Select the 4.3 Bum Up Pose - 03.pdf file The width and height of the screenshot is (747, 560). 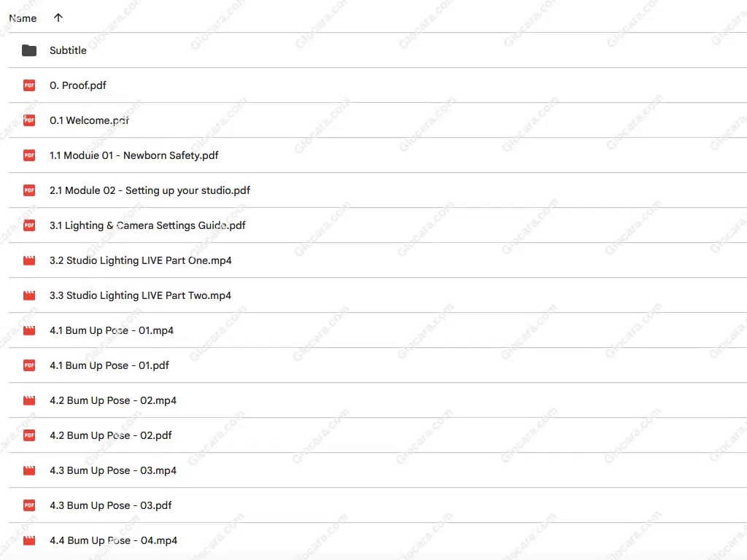110,505
